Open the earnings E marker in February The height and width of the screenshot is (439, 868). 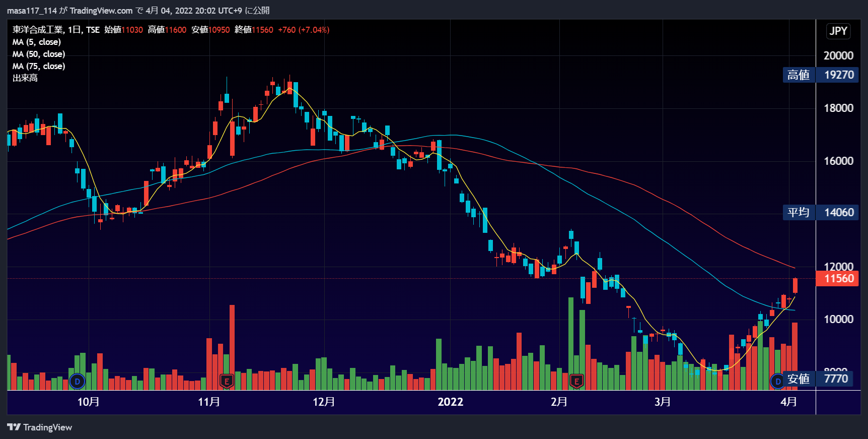click(576, 382)
